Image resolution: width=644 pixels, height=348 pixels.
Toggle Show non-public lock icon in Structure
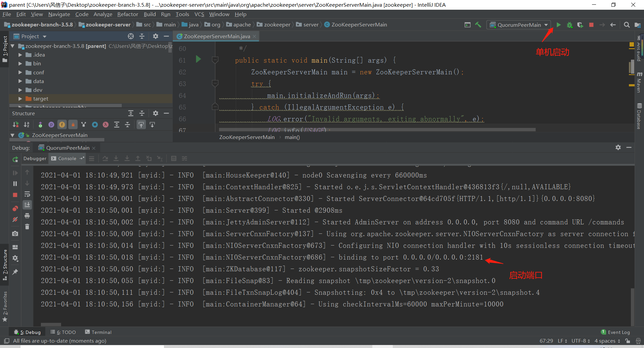coord(73,125)
